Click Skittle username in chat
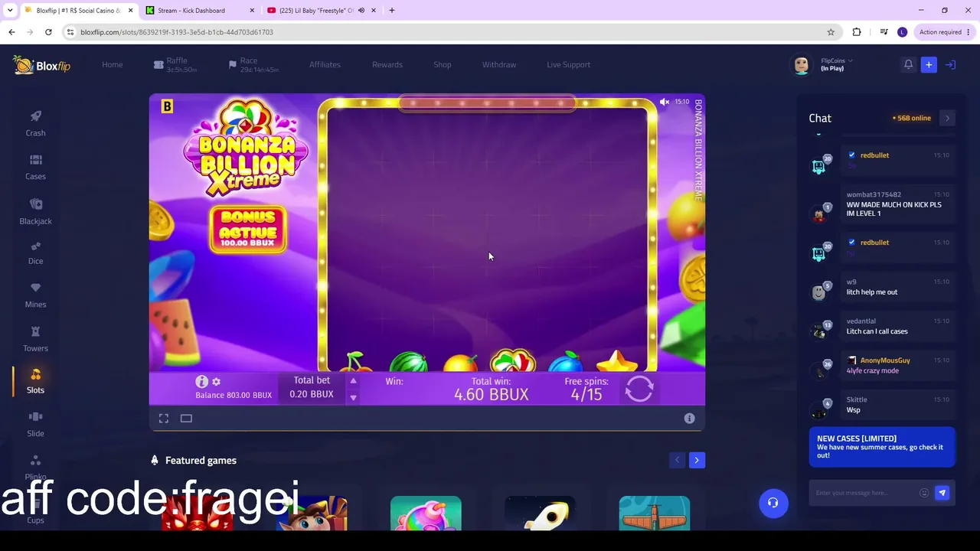The width and height of the screenshot is (980, 551). (x=857, y=399)
